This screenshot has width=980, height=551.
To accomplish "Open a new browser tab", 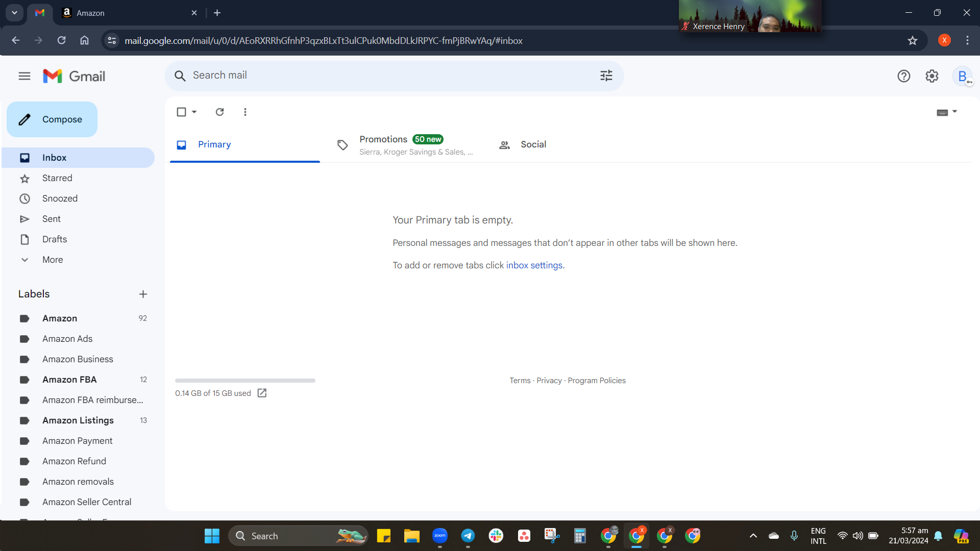I will pyautogui.click(x=217, y=13).
